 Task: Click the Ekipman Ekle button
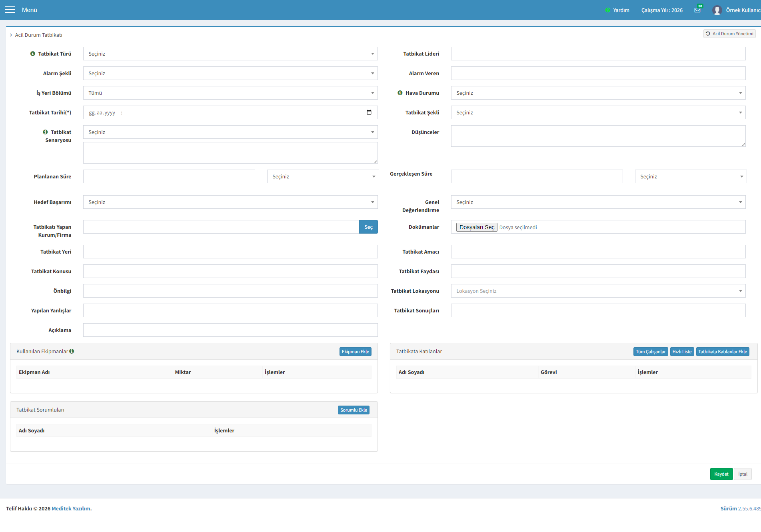pos(356,352)
